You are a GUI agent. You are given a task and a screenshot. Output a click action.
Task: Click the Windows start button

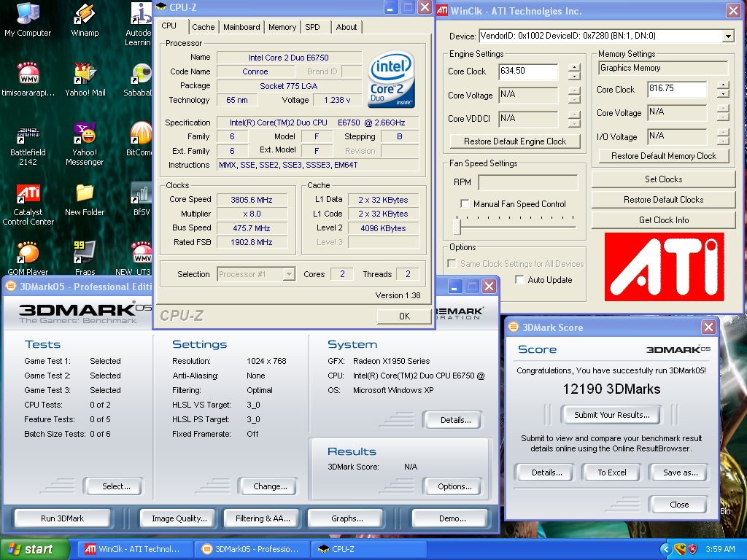pyautogui.click(x=34, y=549)
